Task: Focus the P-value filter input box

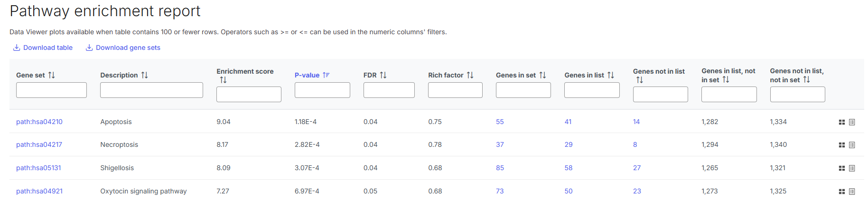Action: [322, 90]
